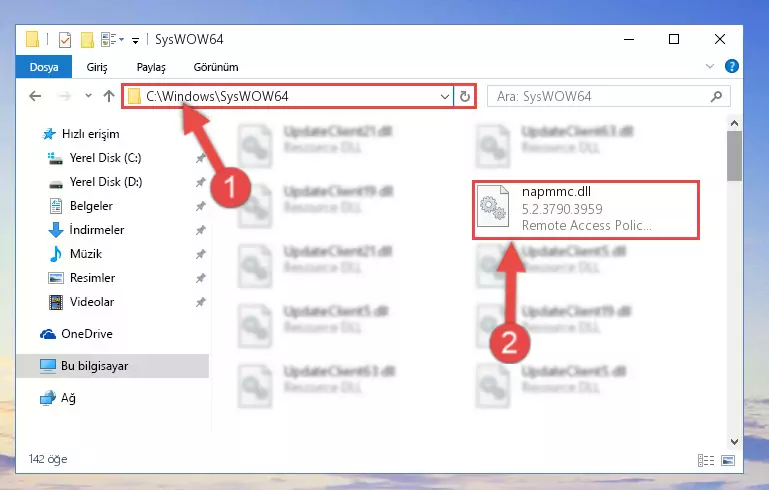Select Hızlı erişim in navigation pane
This screenshot has width=769, height=490.
click(81, 134)
